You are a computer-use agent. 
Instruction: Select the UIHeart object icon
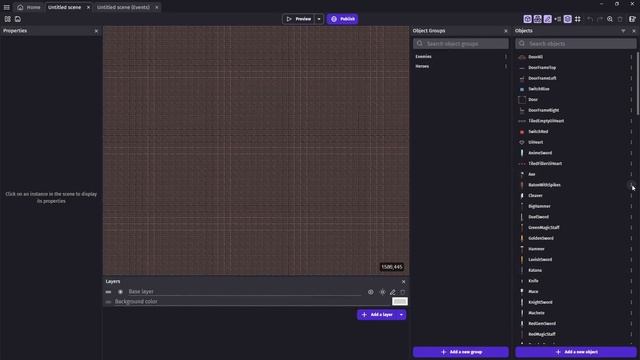click(522, 142)
